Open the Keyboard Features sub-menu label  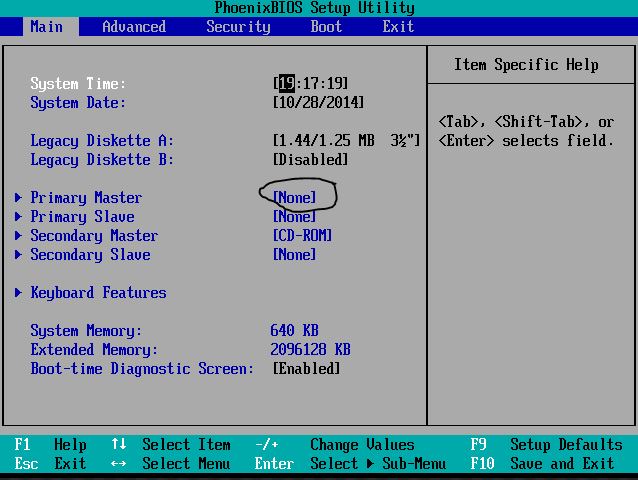pos(98,292)
